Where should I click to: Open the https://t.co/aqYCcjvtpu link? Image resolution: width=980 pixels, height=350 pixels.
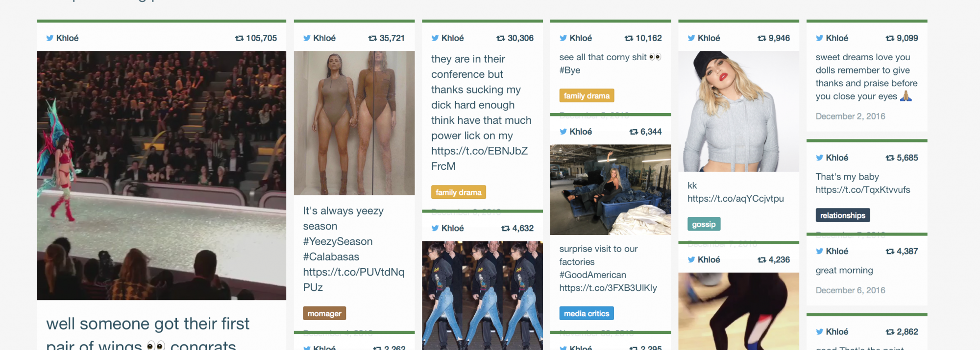pyautogui.click(x=735, y=199)
